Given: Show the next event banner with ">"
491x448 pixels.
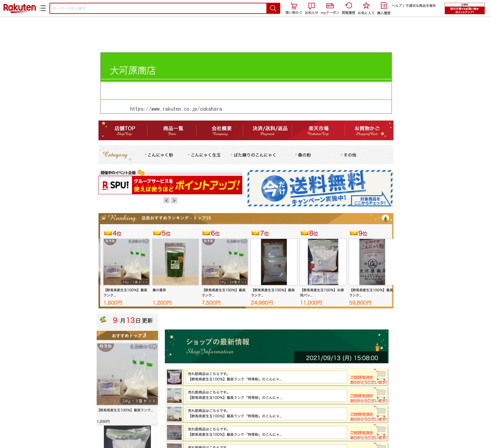Looking at the screenshot, I should coord(174,200).
